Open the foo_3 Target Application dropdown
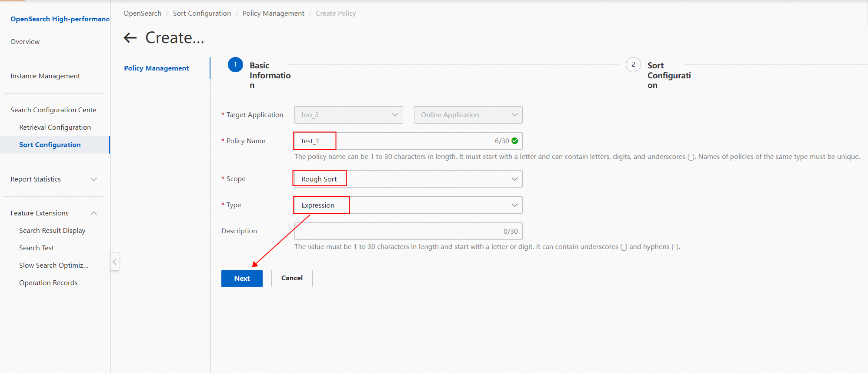 [x=349, y=115]
